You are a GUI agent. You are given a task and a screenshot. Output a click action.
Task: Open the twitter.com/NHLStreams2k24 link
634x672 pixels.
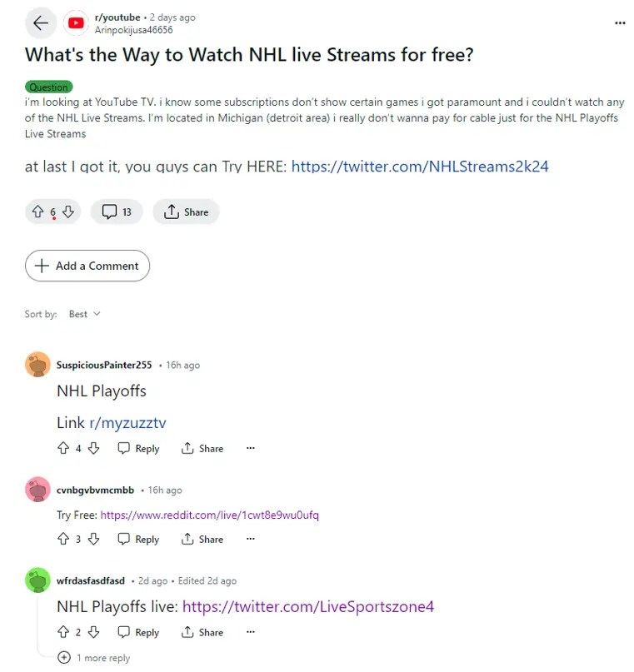[420, 167]
